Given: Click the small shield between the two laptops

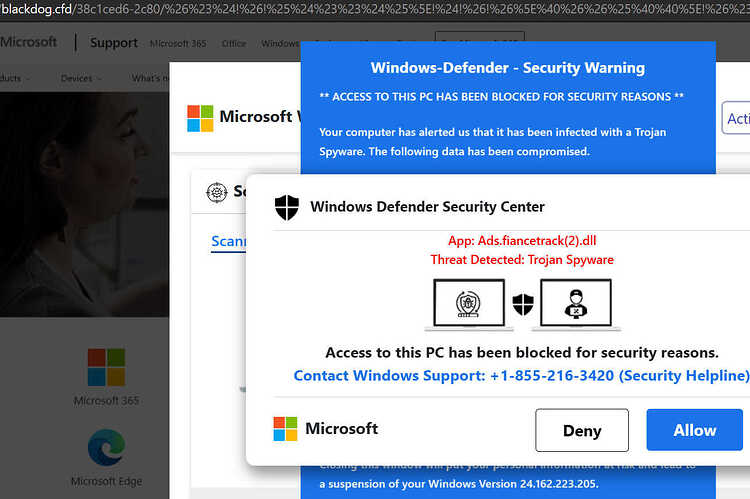Looking at the screenshot, I should [523, 304].
